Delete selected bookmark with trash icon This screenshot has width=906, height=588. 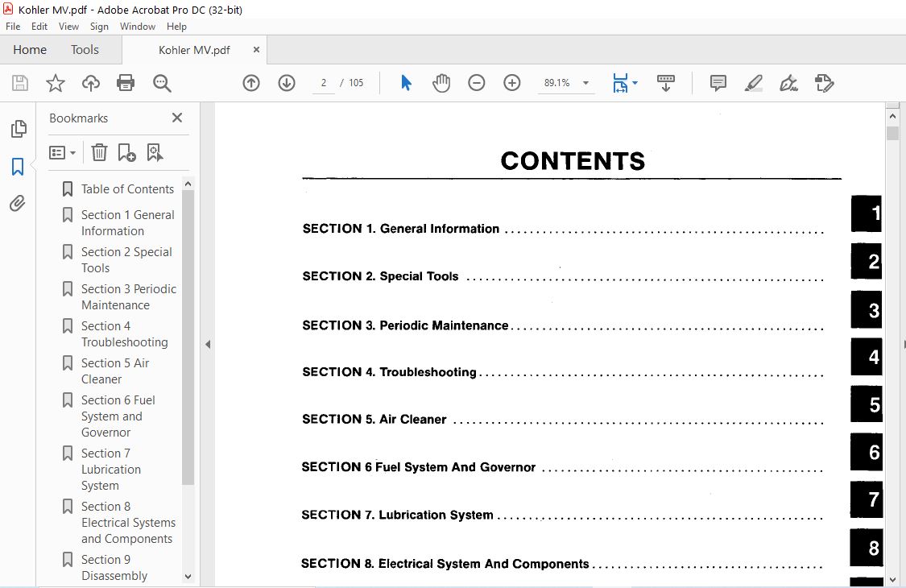coord(99,152)
